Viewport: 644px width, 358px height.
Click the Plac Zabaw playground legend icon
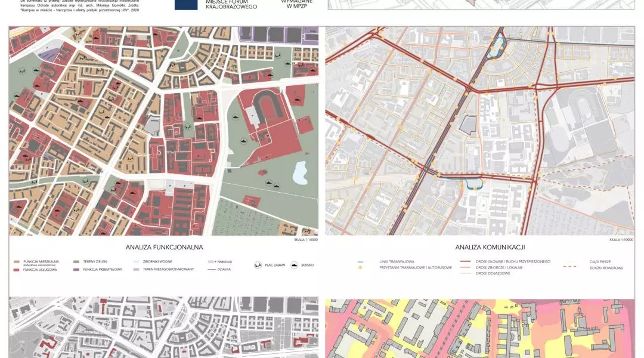point(258,265)
